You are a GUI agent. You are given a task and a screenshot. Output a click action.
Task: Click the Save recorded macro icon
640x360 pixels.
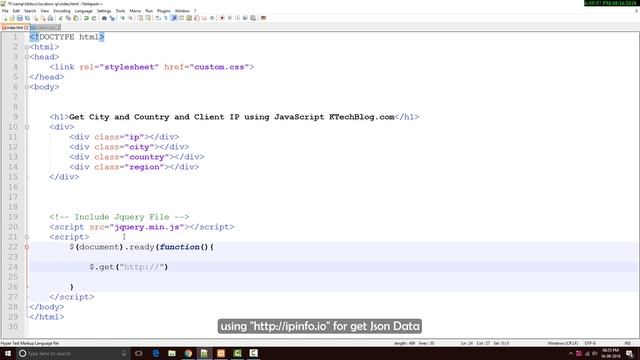tap(253, 18)
